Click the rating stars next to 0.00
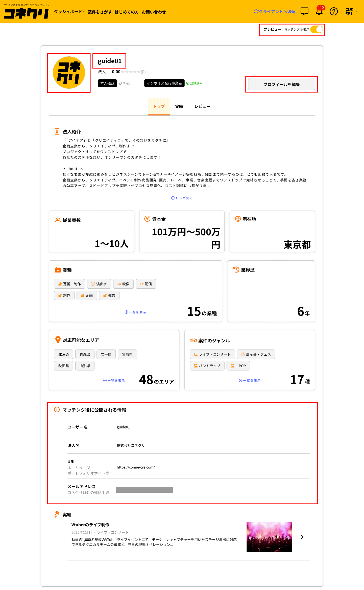Image resolution: width=364 pixels, height=590 pixels. coord(130,72)
